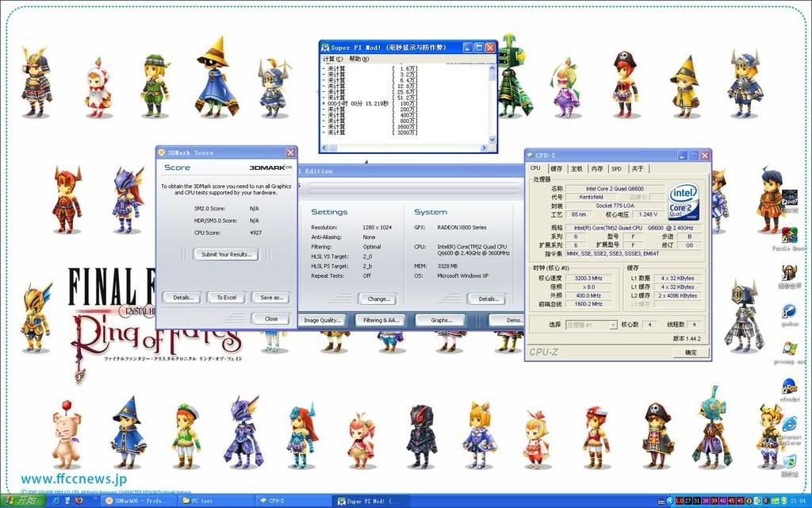Click the Demo button in 3DMark06
Screen dimensions: 812x508
[508, 321]
